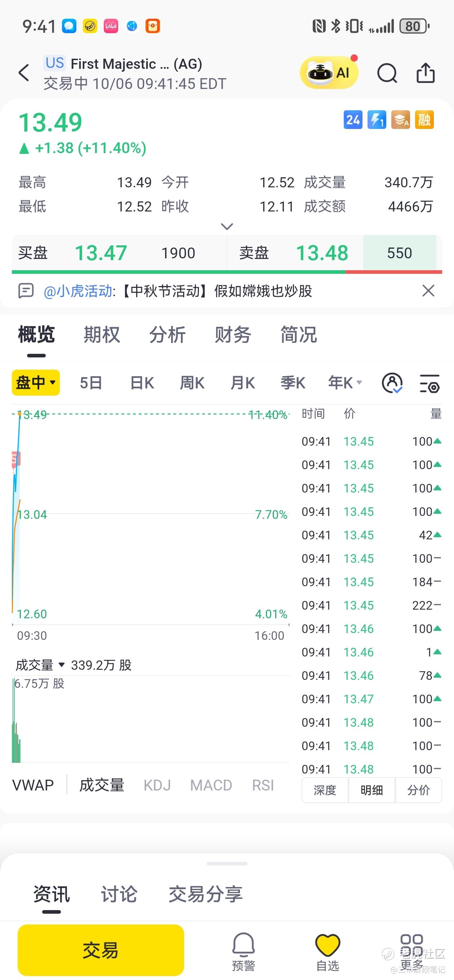The image size is (454, 980).
Task: Tap the profile-check chart icon
Action: pos(392,383)
